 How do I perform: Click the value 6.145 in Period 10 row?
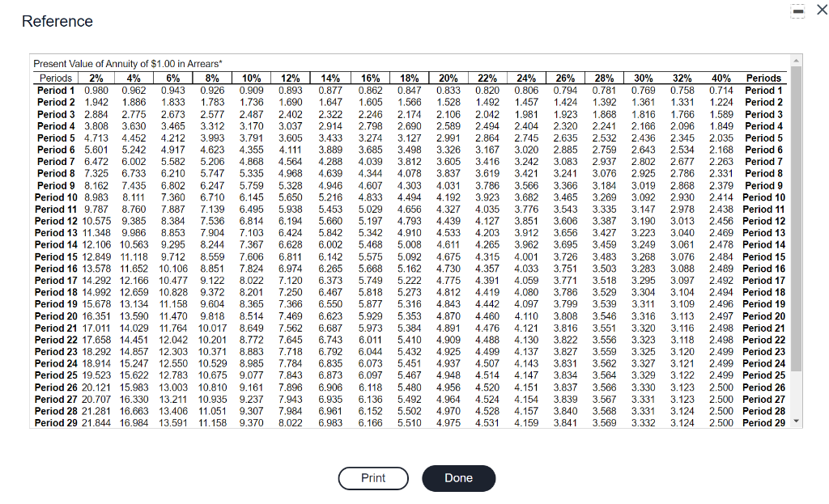pos(251,197)
